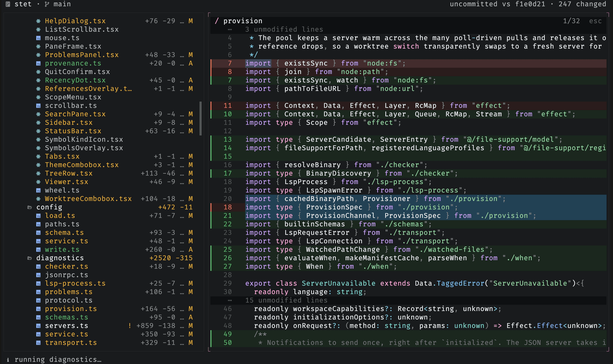613x364 pixels.
Task: Select Sidebar.tsx file
Action: [x=69, y=122]
